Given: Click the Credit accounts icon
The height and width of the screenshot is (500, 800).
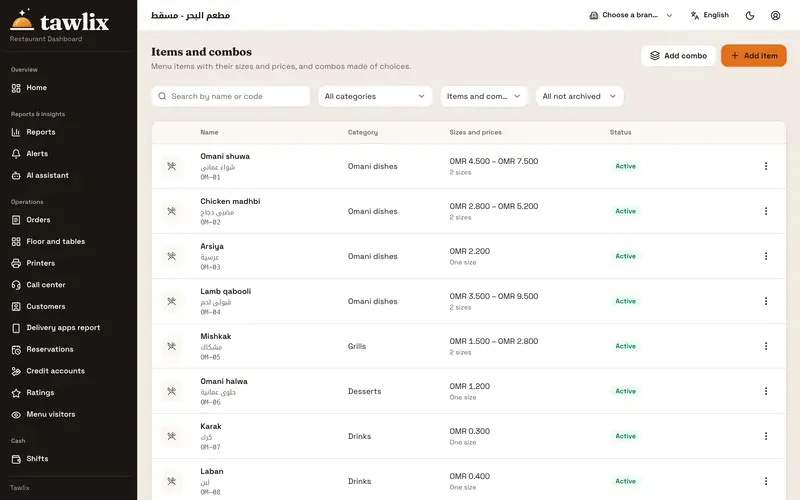Looking at the screenshot, I should (16, 371).
